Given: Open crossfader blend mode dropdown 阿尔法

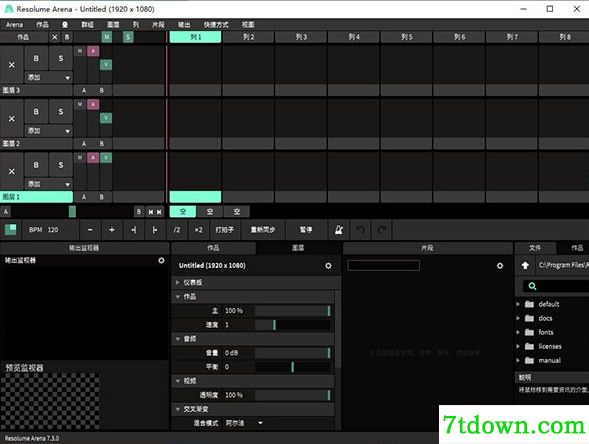Looking at the screenshot, I should point(244,423).
